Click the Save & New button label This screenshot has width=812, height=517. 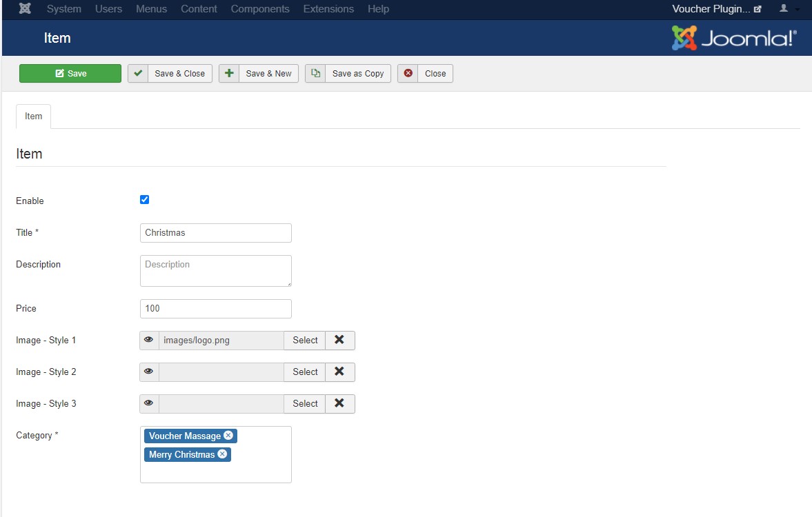[x=269, y=74]
